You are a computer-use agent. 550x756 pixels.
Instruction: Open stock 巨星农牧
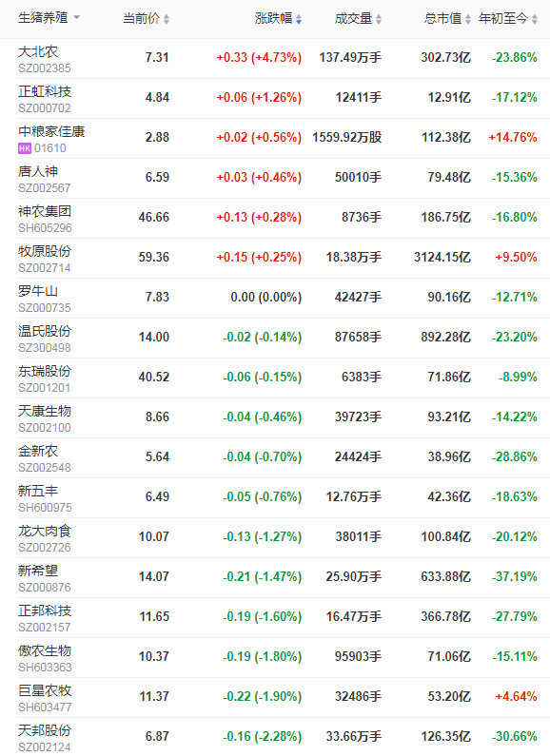pos(45,691)
